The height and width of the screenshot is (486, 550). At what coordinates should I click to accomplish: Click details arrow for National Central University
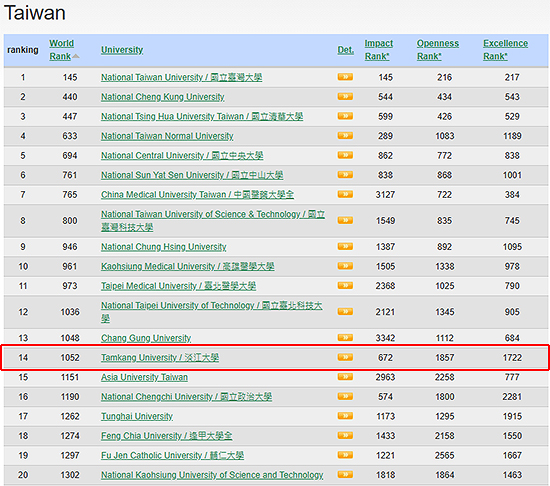tap(345, 155)
